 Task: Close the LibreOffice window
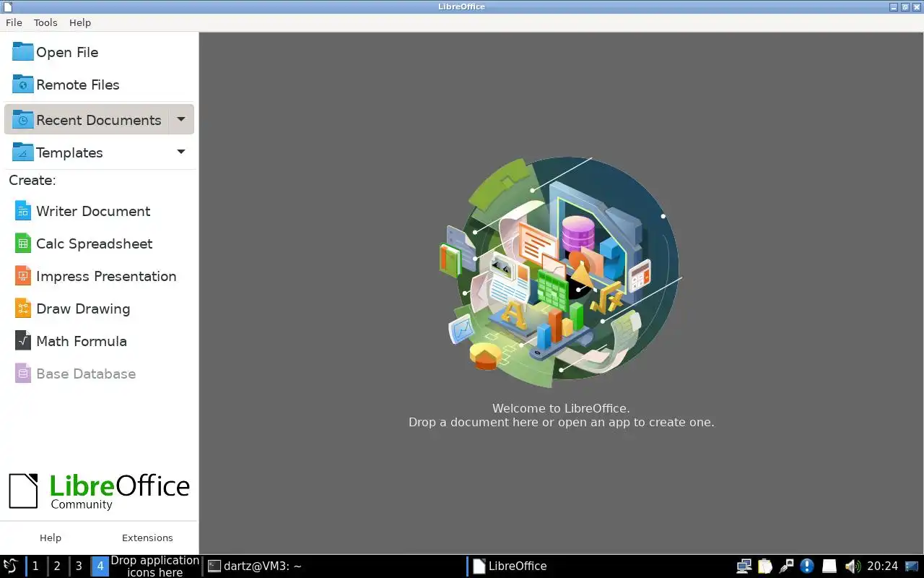click(917, 7)
